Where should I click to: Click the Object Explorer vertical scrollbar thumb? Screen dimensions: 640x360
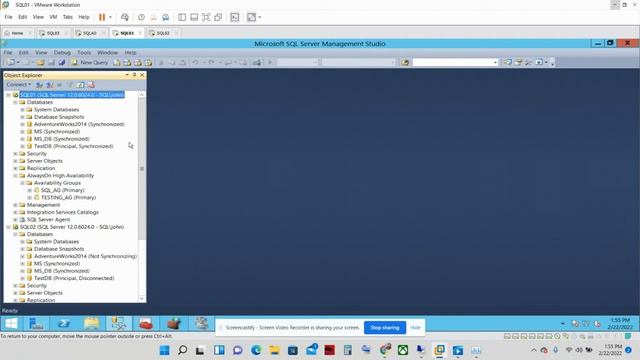[x=142, y=168]
